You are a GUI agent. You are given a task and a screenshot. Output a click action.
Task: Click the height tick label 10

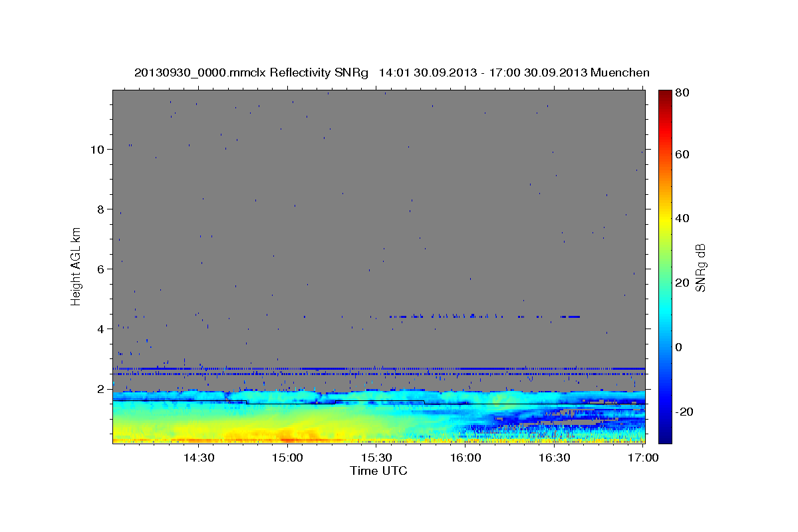(98, 149)
